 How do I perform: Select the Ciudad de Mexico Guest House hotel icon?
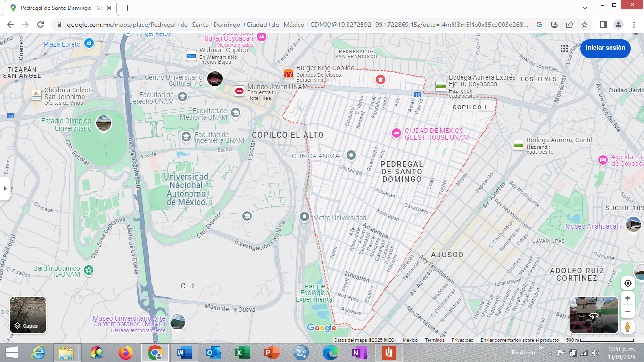pyautogui.click(x=396, y=134)
